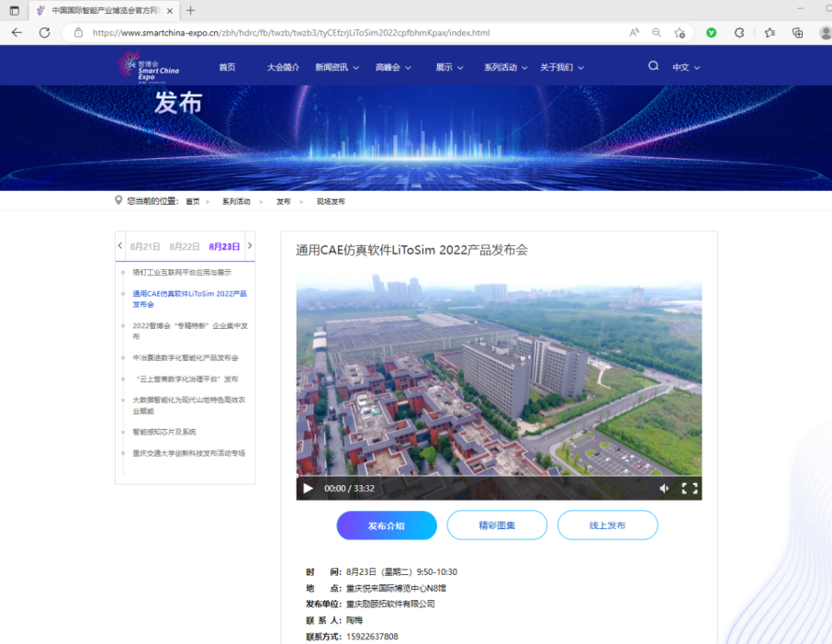Open 中冶赛迪数字化智能化产品发布会 item
The width and height of the screenshot is (832, 644).
186,358
